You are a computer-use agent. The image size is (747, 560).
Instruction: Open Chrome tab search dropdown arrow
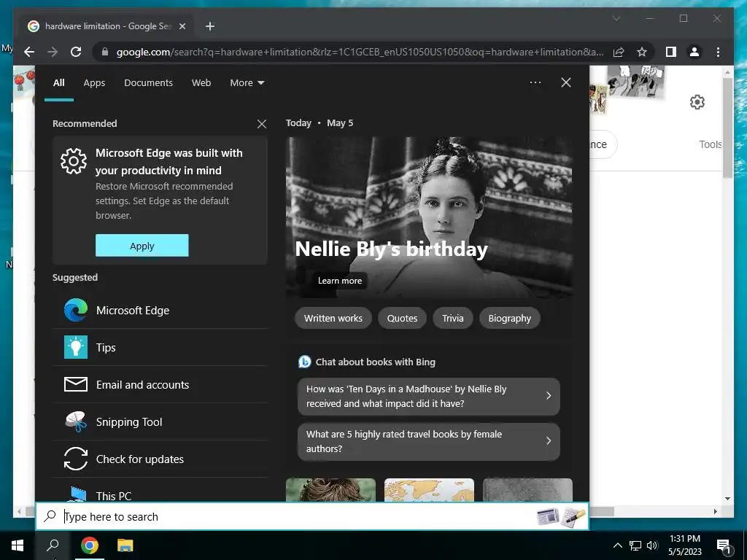click(x=616, y=18)
